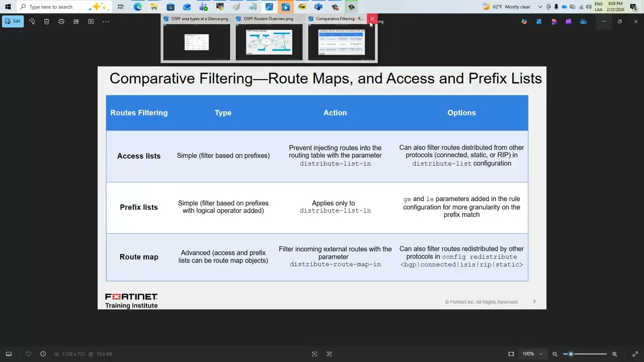Image resolution: width=644 pixels, height=362 pixels.
Task: Toggle the filmstrip icon in the bottom bar
Action: (x=9, y=354)
